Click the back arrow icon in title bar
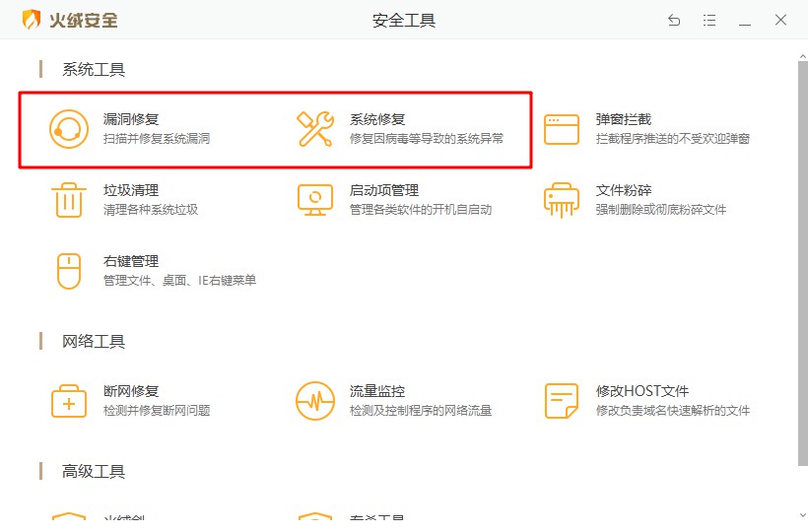The height and width of the screenshot is (532, 808). click(x=674, y=20)
